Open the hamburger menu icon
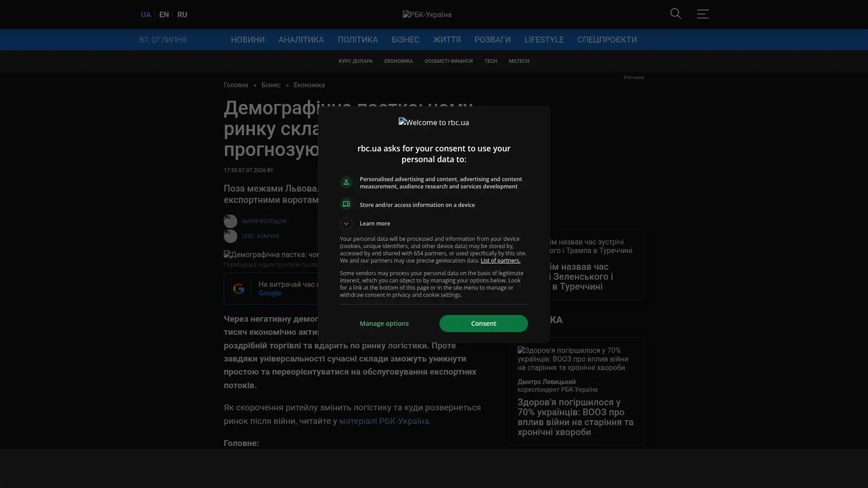 tap(703, 14)
